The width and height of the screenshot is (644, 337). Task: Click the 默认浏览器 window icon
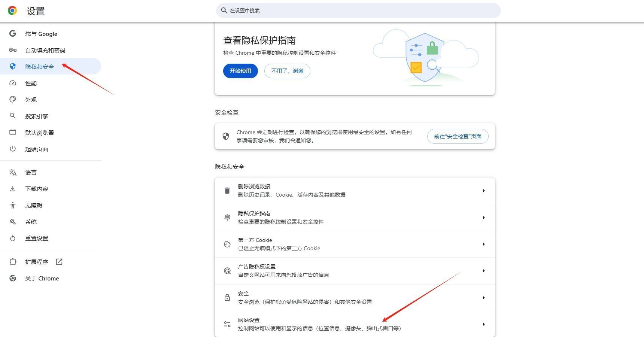point(13,132)
